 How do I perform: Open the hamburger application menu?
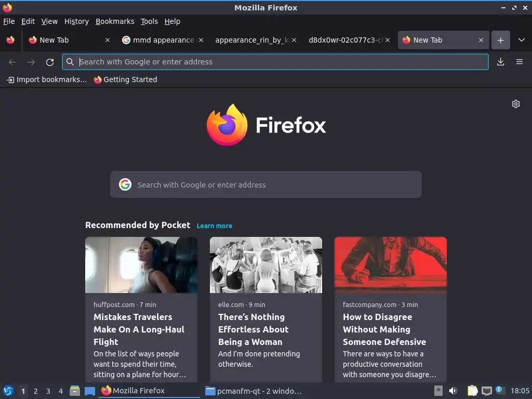(520, 62)
